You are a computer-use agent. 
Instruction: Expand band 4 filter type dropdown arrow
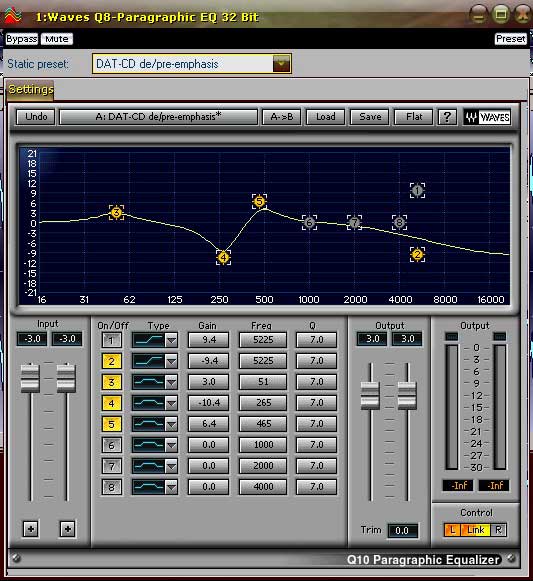point(171,403)
